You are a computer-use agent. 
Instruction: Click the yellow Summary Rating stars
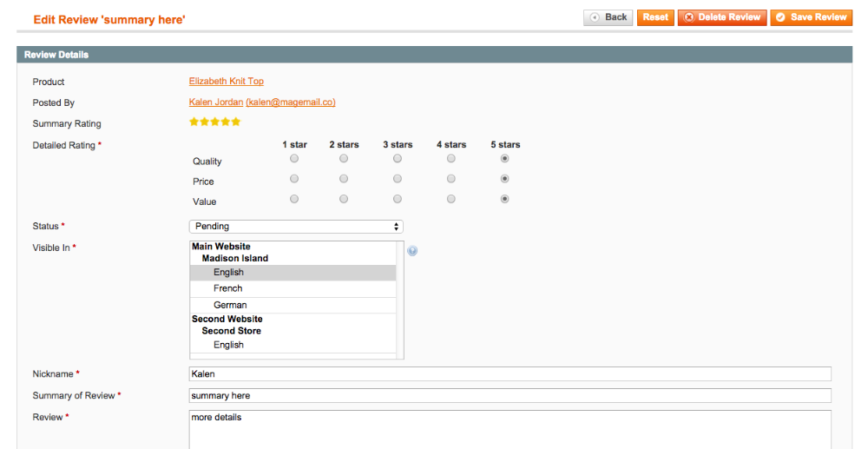pyautogui.click(x=214, y=122)
